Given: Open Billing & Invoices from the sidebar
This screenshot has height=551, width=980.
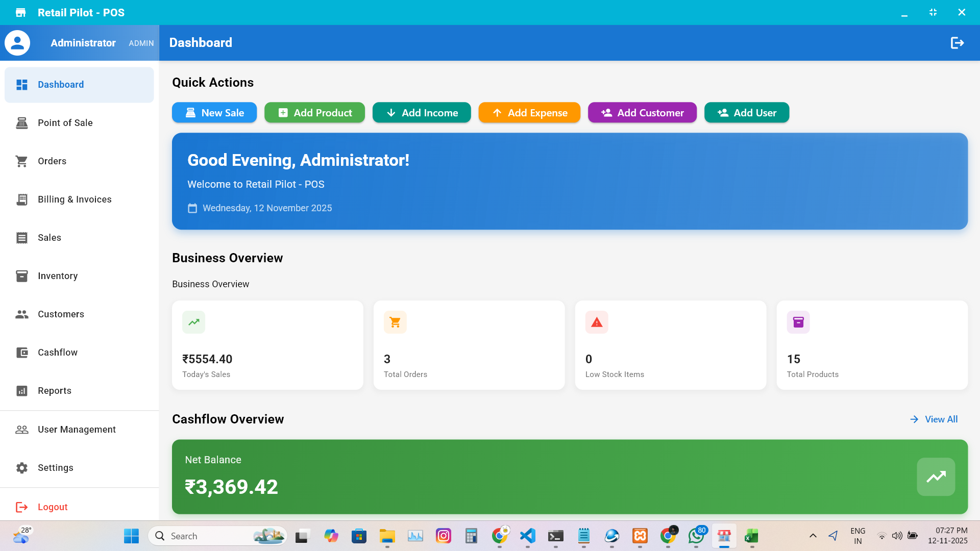Looking at the screenshot, I should [74, 199].
